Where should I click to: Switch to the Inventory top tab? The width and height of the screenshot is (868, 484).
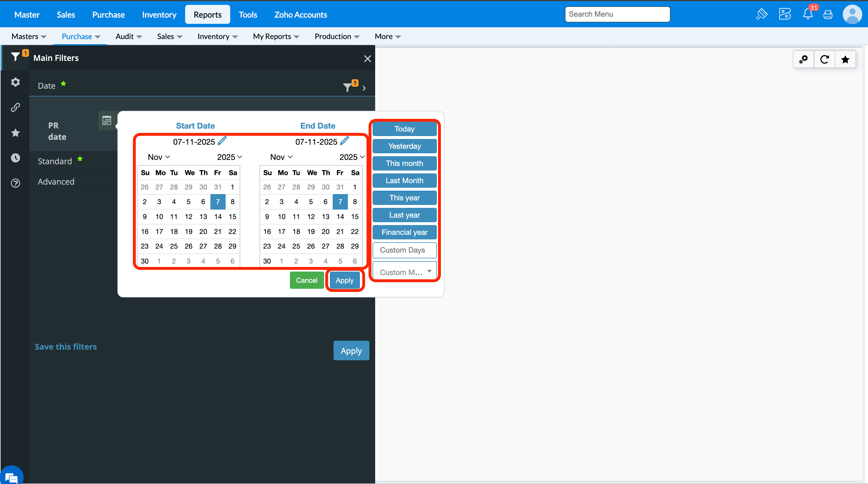[159, 14]
